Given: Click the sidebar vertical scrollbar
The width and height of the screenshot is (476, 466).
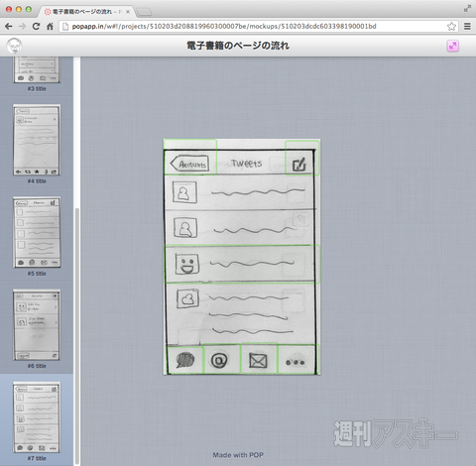Looking at the screenshot, I should tap(77, 335).
